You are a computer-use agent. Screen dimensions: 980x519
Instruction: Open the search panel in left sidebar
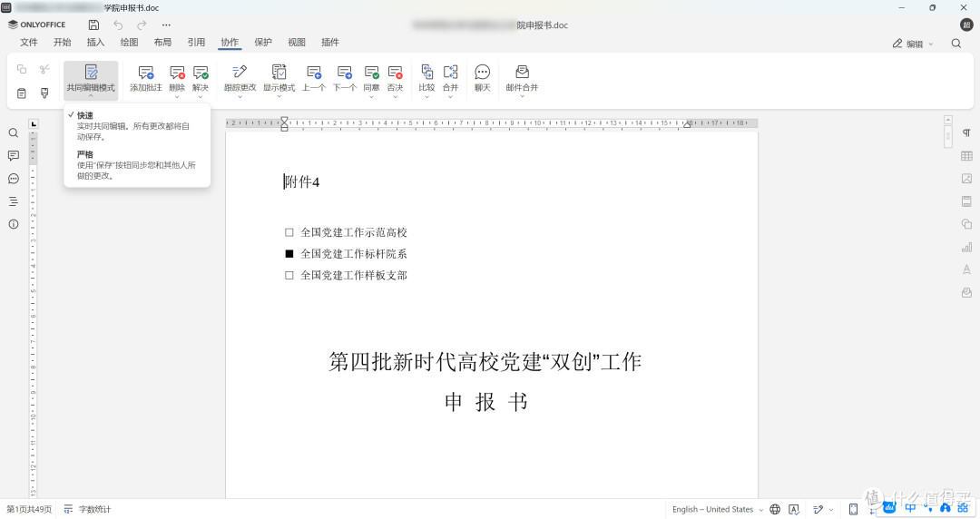coord(13,132)
